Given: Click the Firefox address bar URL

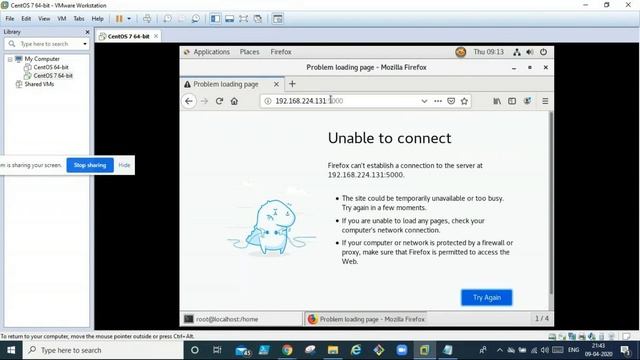Looking at the screenshot, I should point(309,101).
